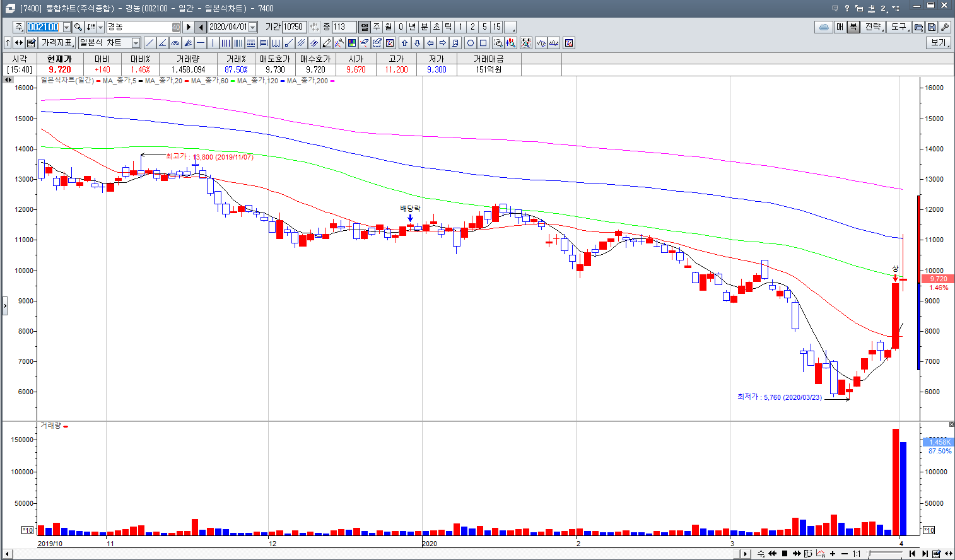Open the 일본식 차트 chart type dropdown
The image size is (955, 560).
tap(136, 43)
